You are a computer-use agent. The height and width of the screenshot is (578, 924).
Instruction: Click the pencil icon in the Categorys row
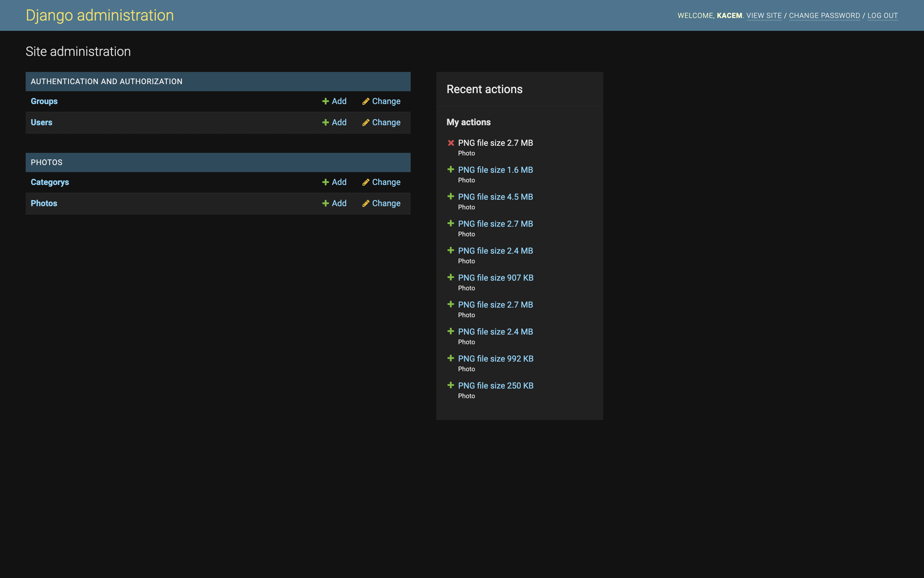click(366, 182)
